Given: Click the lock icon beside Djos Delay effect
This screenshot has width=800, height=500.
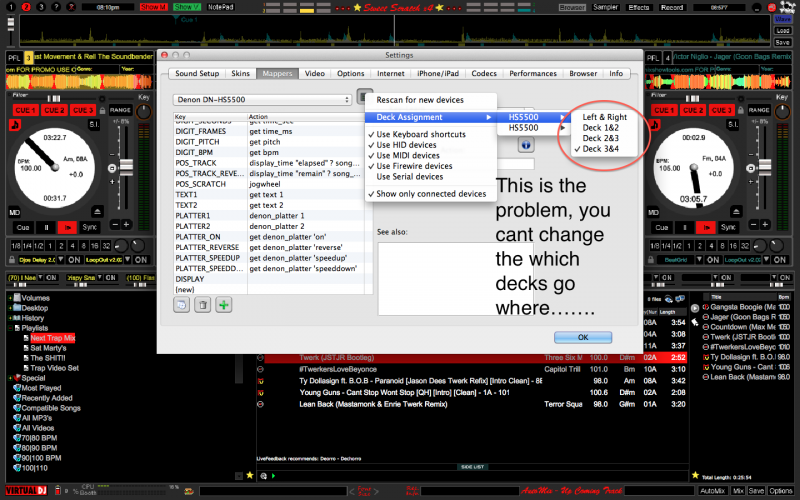Looking at the screenshot, I should [x=11, y=260].
